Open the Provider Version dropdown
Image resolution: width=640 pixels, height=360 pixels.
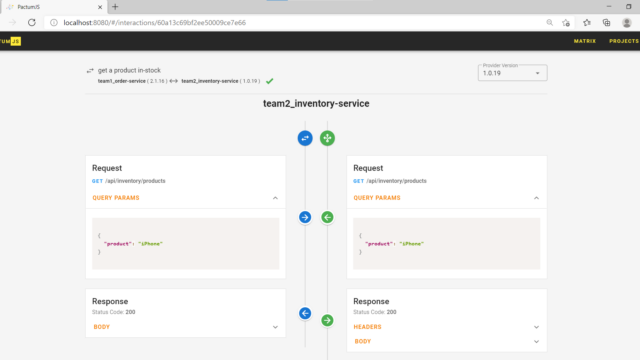point(513,73)
